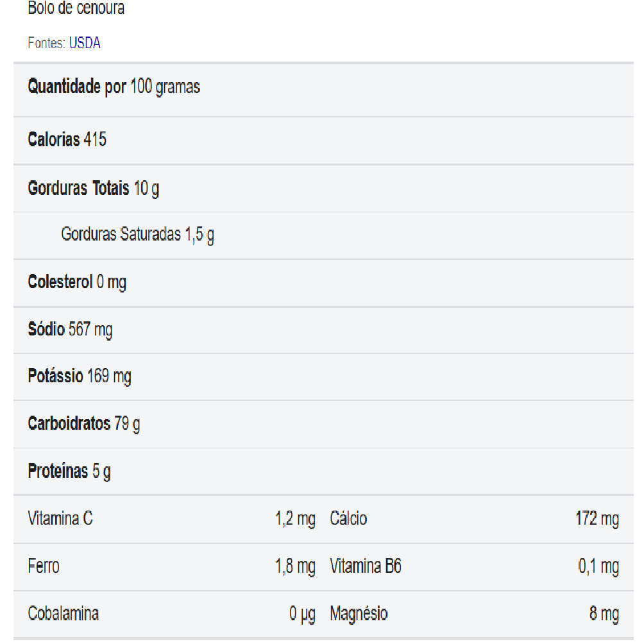Select the Gorduras Totais 10 g row
644x644 pixels.
tap(94, 189)
